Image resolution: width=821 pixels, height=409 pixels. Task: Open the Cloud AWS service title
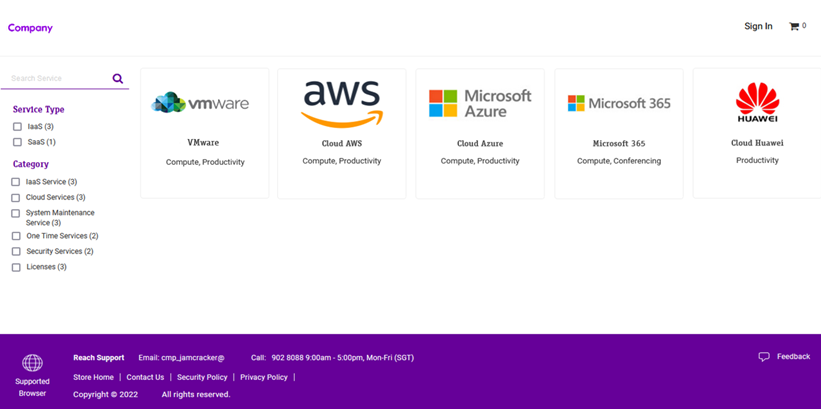(342, 143)
